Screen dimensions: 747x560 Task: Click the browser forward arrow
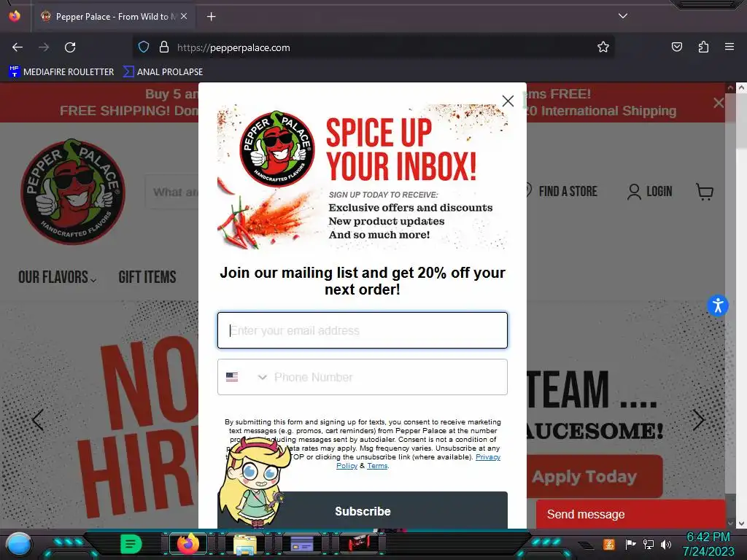pos(44,47)
